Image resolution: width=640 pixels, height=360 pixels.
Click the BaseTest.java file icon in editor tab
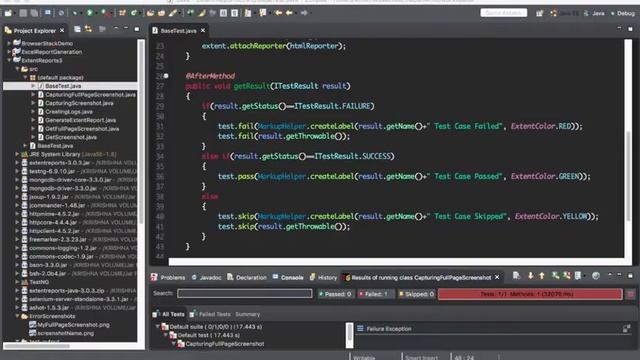point(155,31)
